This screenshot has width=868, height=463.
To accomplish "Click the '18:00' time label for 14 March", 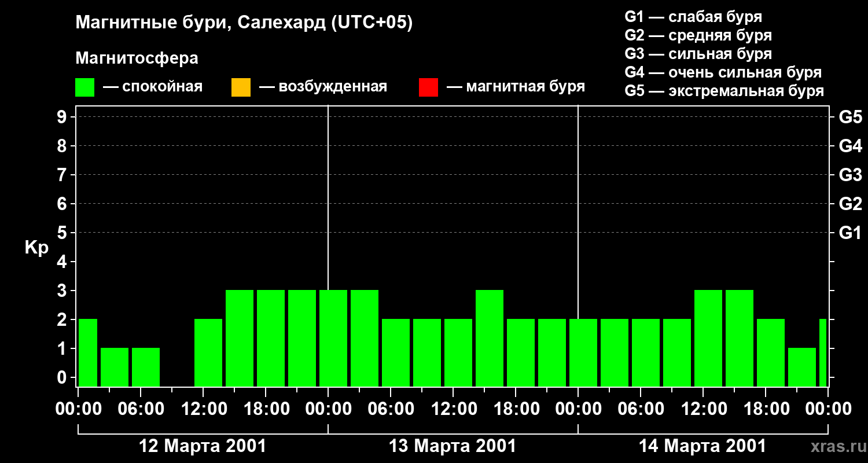I will (x=766, y=409).
